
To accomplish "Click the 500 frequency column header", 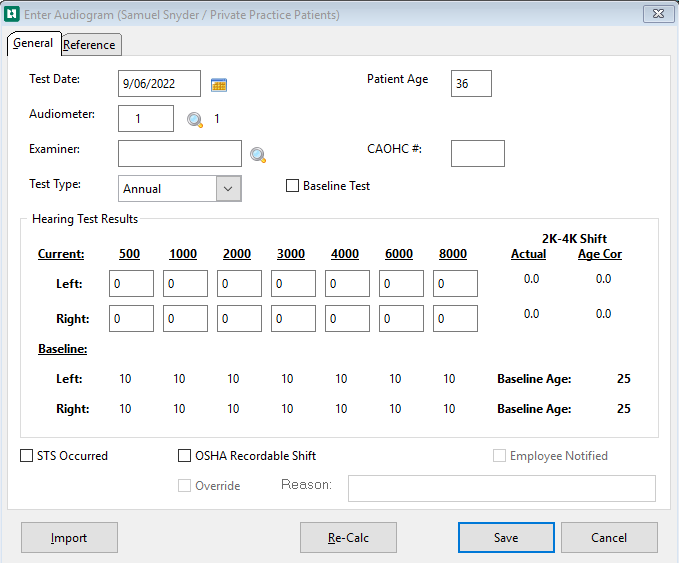I will tap(129, 254).
